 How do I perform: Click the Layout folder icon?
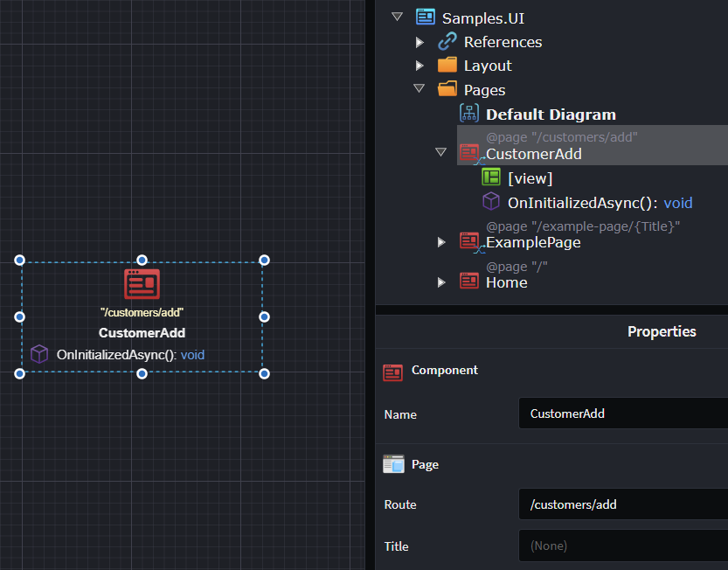pyautogui.click(x=447, y=66)
